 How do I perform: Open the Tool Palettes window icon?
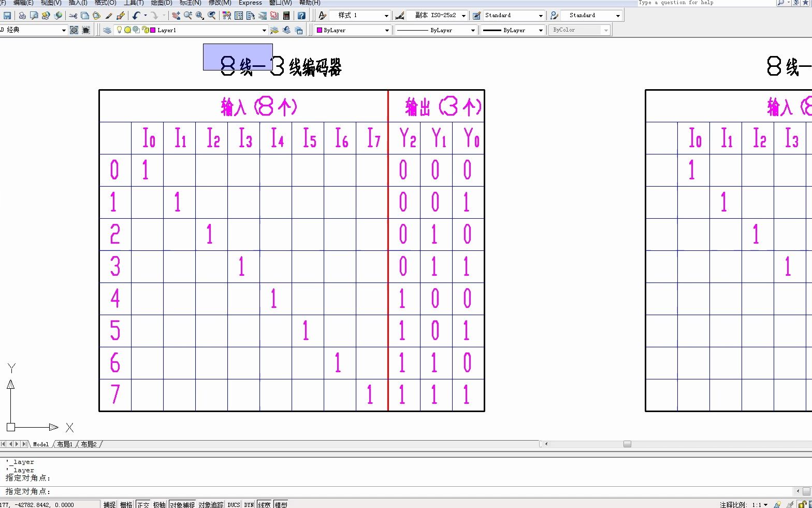(250, 16)
